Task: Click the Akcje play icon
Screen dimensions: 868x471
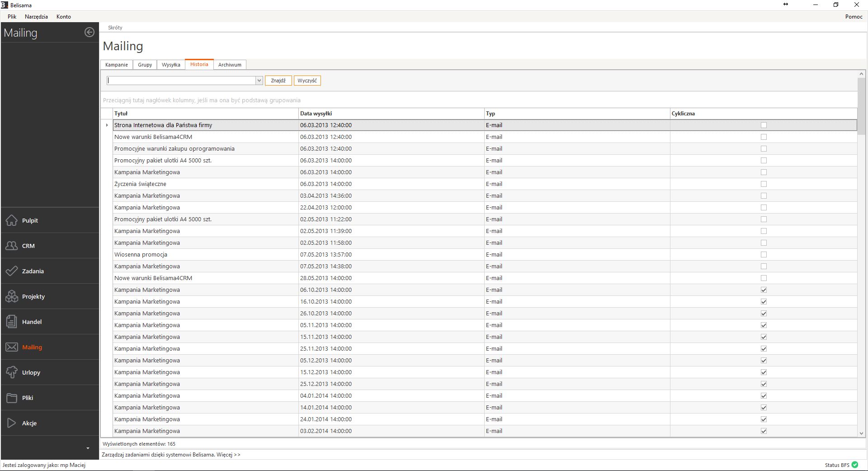Action: click(12, 423)
